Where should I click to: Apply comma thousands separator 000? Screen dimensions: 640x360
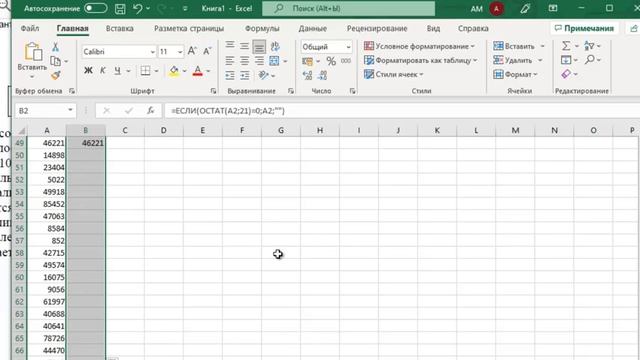tap(346, 61)
